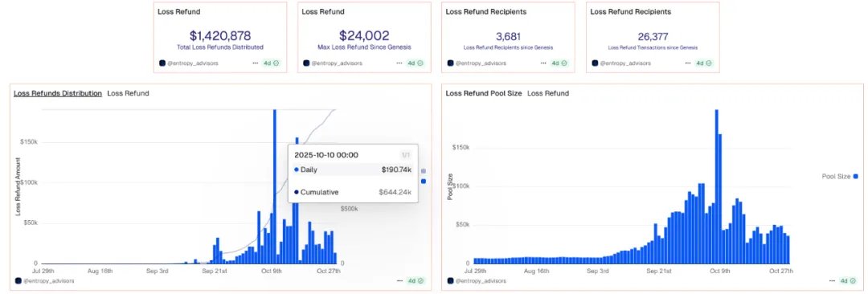Click Loss Refund subtitle beside Loss Refund Pool Size
The image size is (868, 294).
[x=548, y=93]
